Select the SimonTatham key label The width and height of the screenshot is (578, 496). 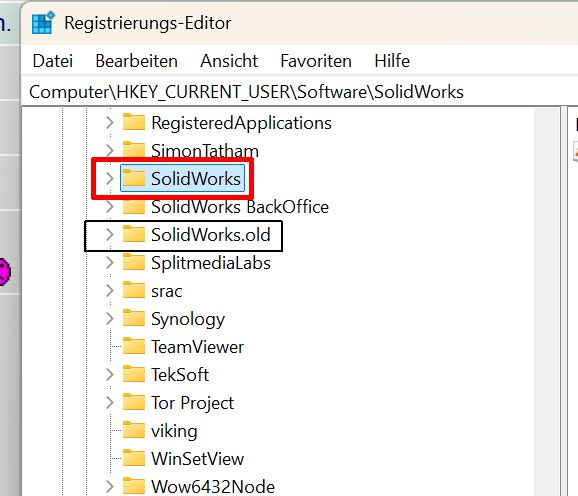(205, 151)
